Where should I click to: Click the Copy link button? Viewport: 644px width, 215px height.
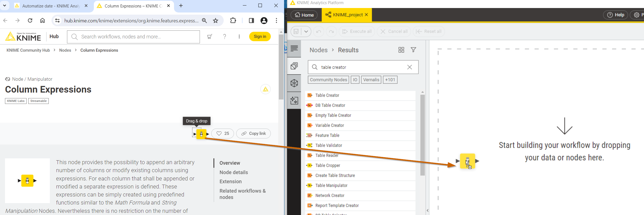[x=253, y=133]
